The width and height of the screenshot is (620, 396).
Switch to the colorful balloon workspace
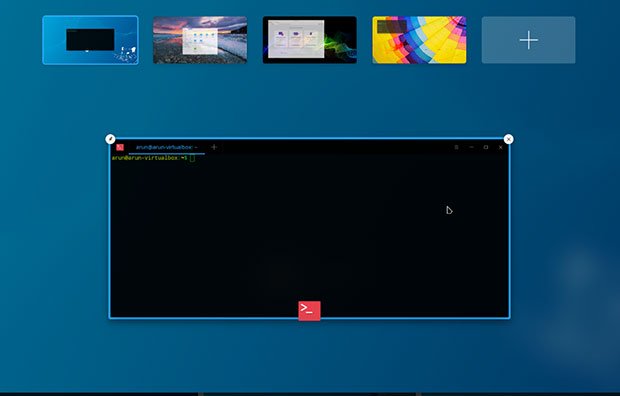(x=419, y=40)
